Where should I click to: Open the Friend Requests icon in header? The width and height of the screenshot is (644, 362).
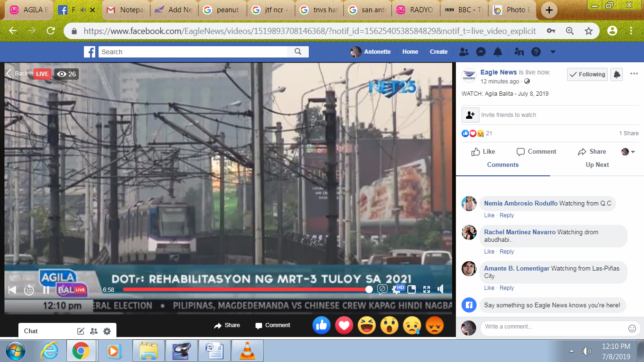pos(464,52)
